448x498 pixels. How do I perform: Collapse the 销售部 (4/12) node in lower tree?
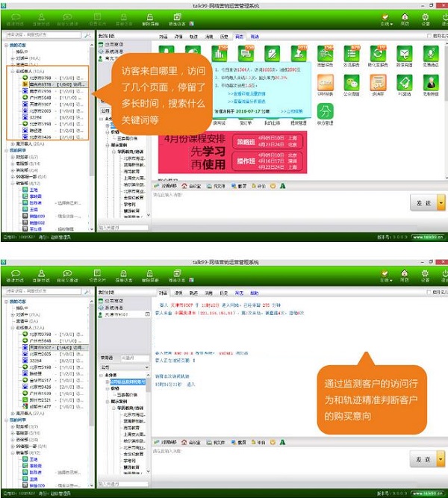(13, 452)
